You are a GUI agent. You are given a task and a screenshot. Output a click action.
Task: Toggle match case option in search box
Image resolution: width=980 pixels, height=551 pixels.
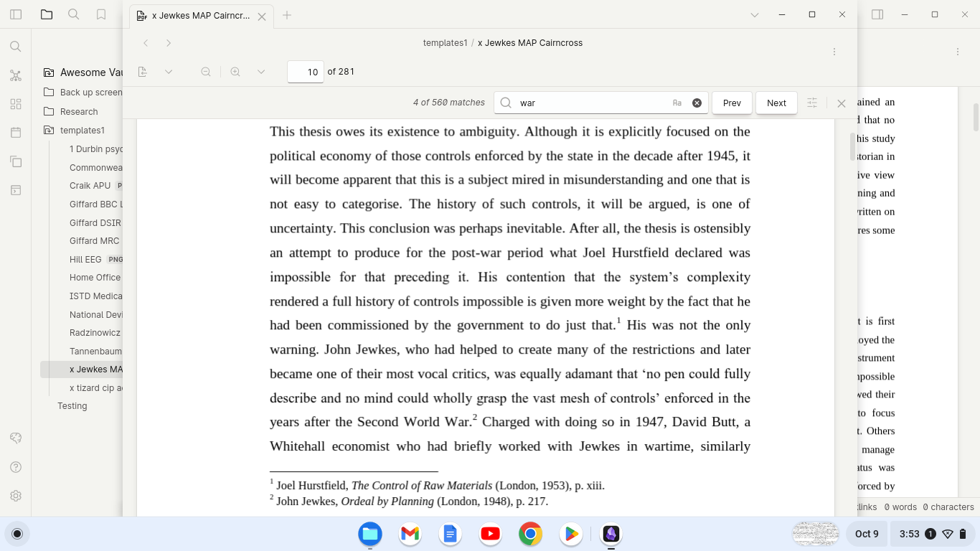pos(677,103)
